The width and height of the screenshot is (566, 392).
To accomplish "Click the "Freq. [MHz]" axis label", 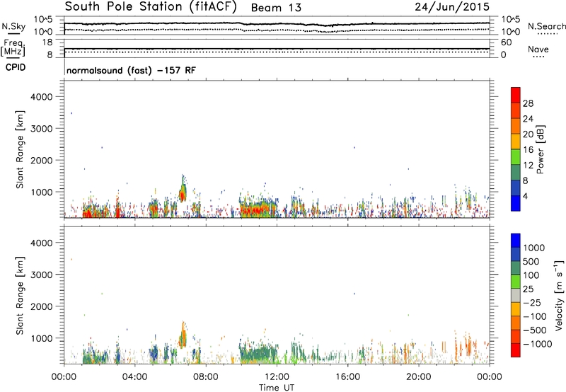I will pos(13,48).
